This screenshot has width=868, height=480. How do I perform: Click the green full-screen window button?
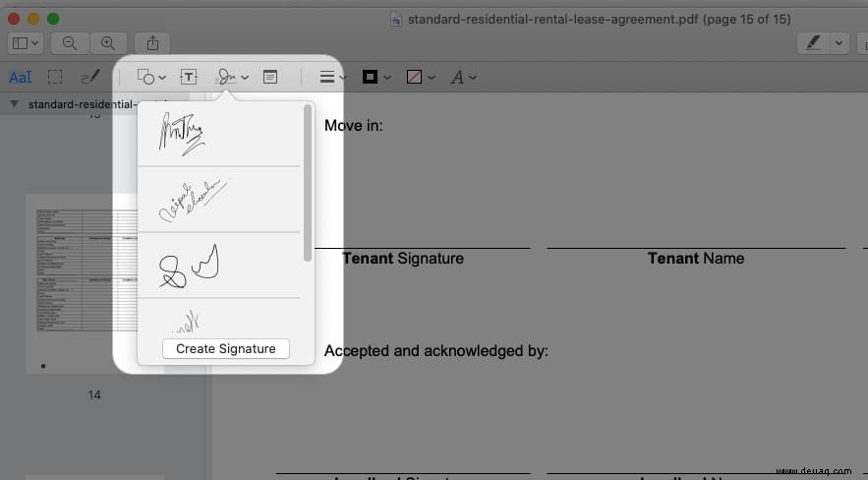53,19
